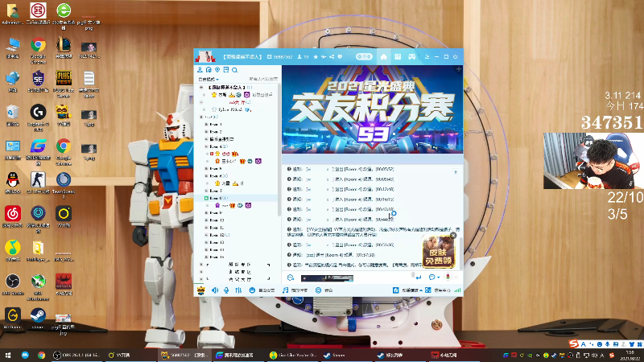Select Room 13 in channel tree

tap(217, 242)
